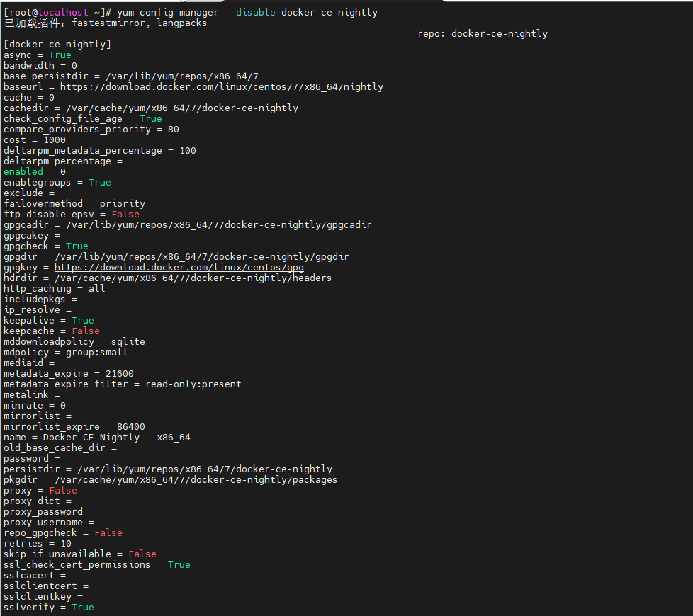The height and width of the screenshot is (616, 693).
Task: Select "check_config_file_age = True" line
Action: pyautogui.click(x=83, y=119)
